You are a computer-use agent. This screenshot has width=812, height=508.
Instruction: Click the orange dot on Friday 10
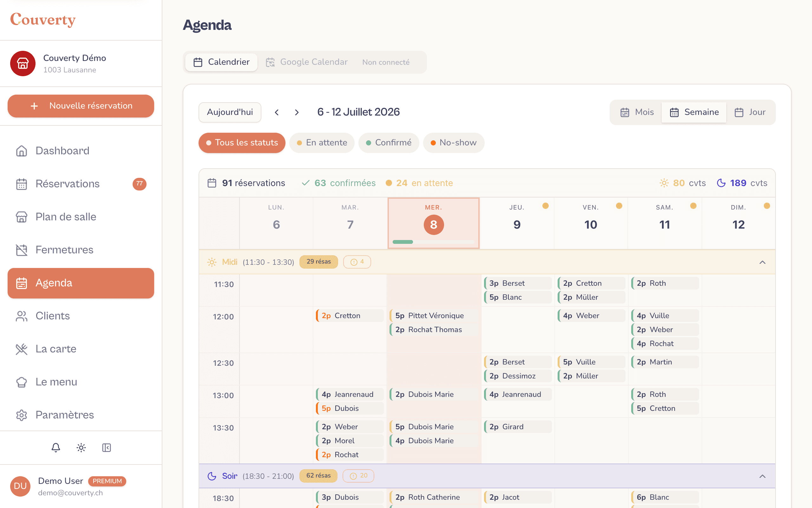[x=619, y=206]
